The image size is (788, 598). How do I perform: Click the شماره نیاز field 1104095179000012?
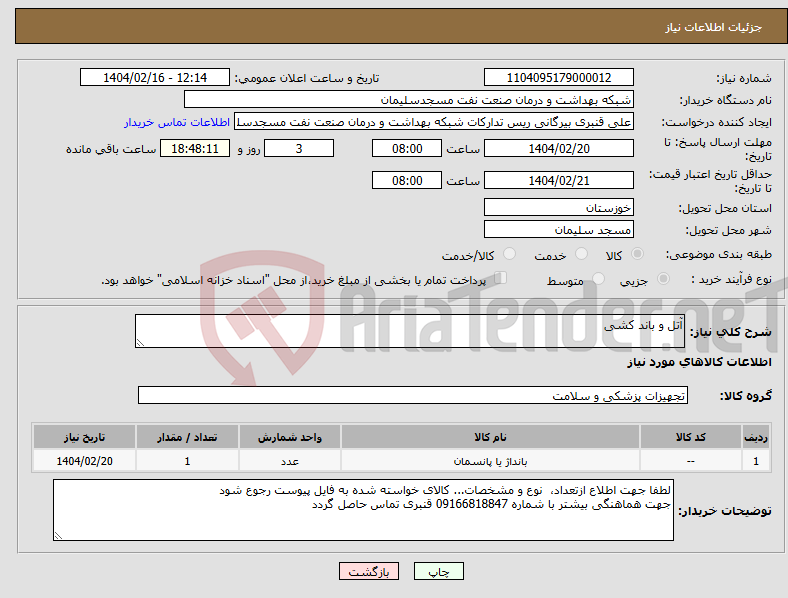558,77
